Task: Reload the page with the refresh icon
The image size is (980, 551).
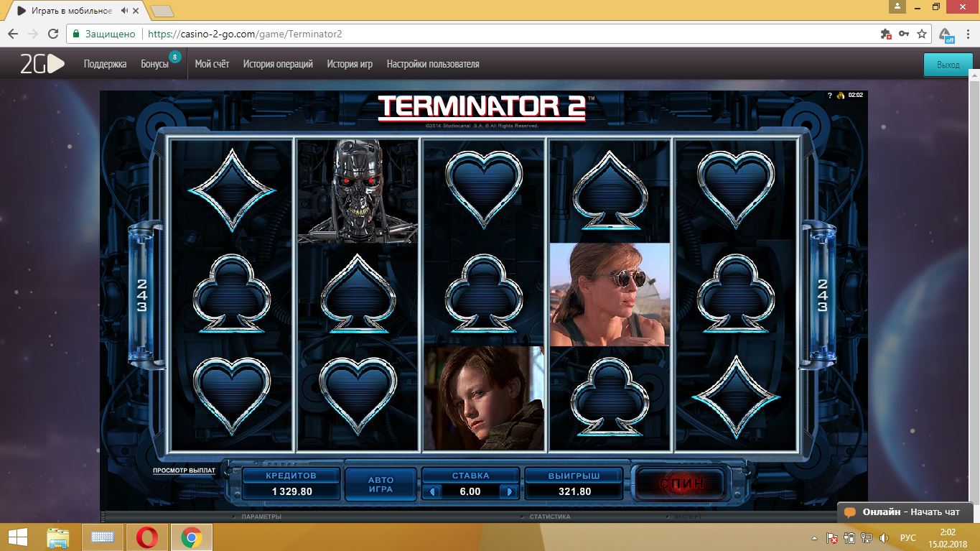Action: pos(53,34)
